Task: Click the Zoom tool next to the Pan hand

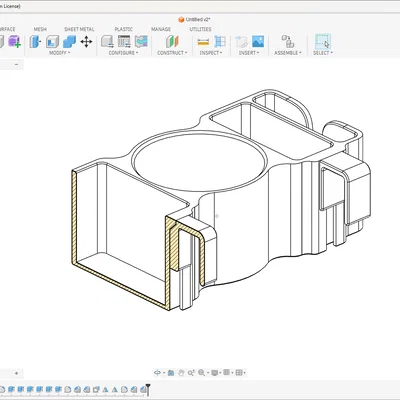Action: click(x=191, y=373)
